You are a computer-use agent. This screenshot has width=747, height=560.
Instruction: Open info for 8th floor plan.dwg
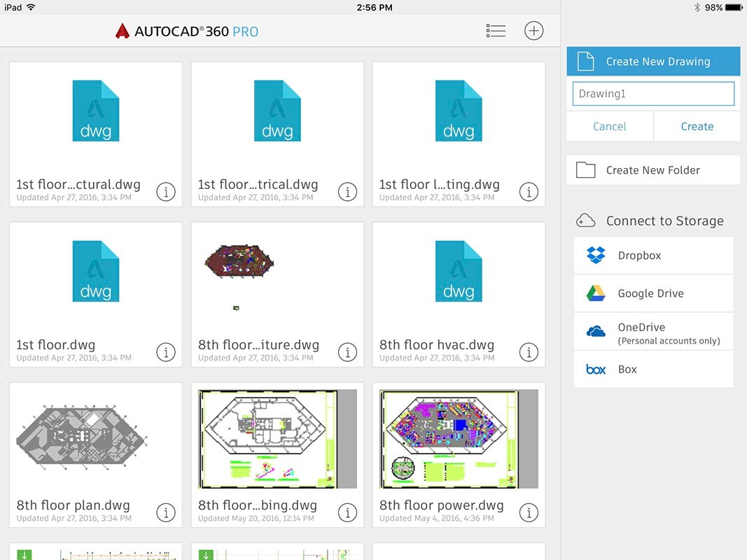point(166,512)
